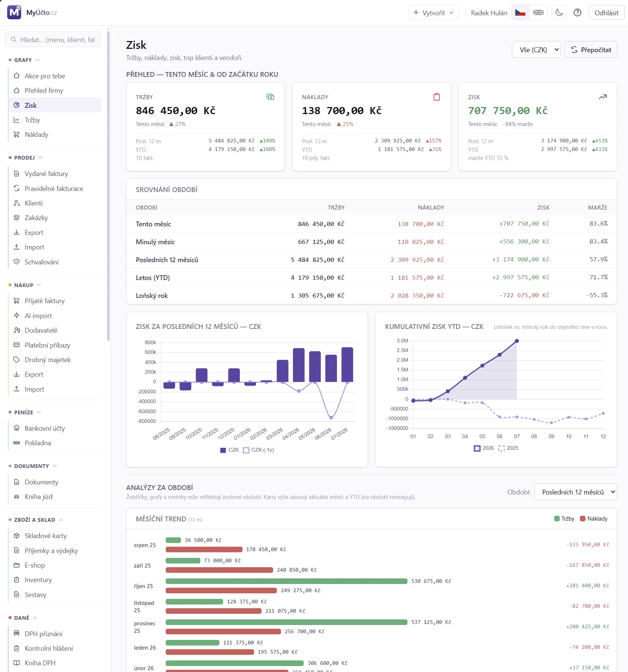Open the Vytvořit dropdown
628x672 pixels.
coord(434,13)
